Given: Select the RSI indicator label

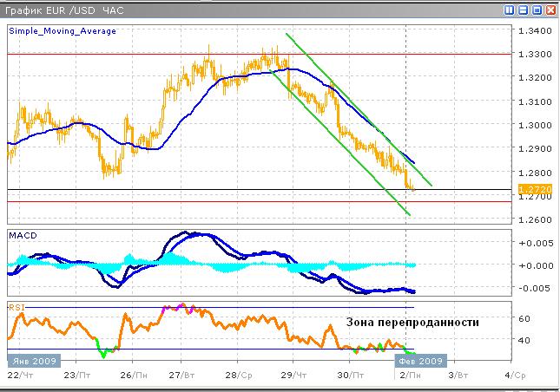Looking at the screenshot, I should click(16, 307).
